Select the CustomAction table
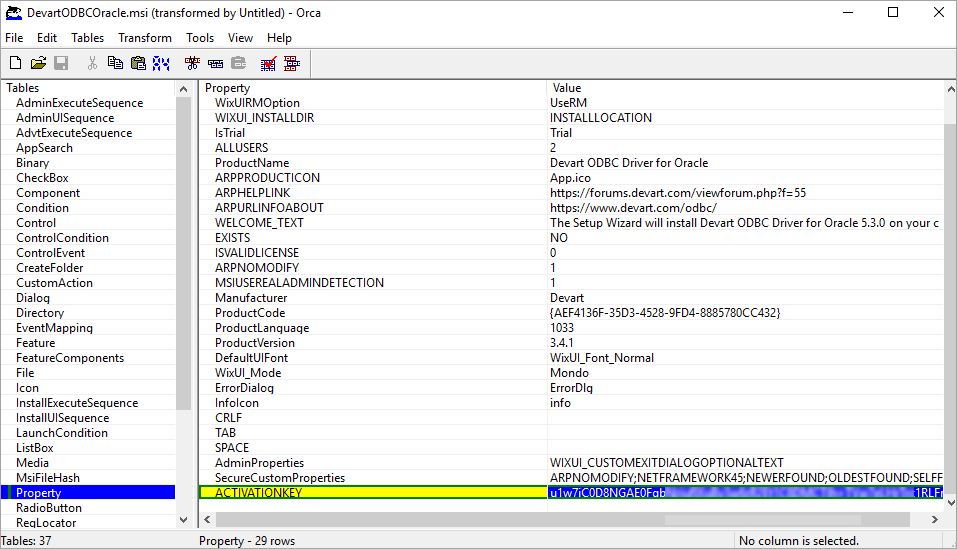This screenshot has width=957, height=549. (54, 283)
